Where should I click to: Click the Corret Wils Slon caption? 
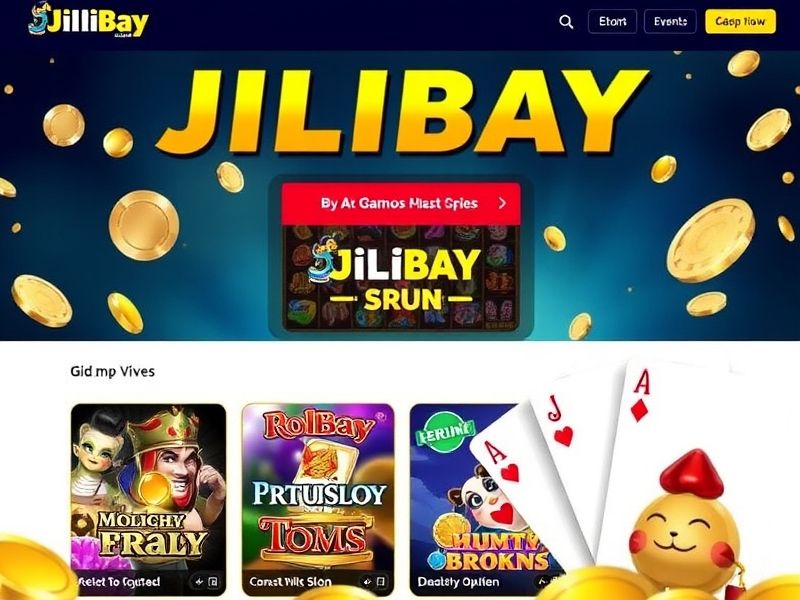(x=290, y=582)
